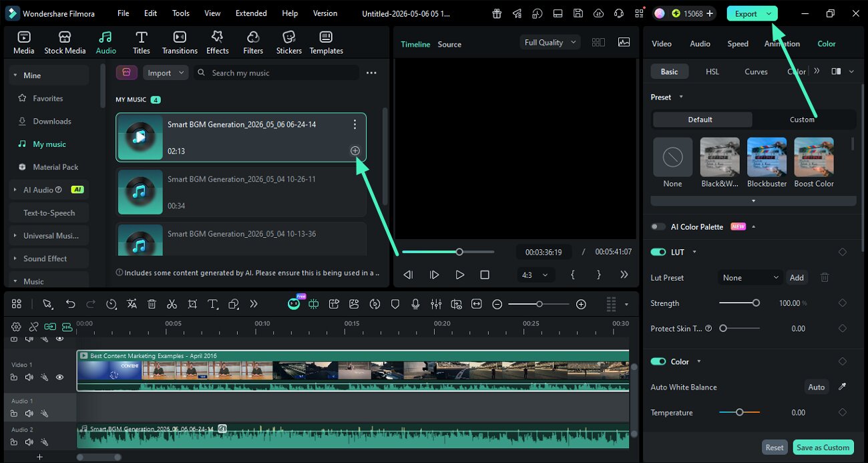Click the marker shield icon in timeline toolbar
The width and height of the screenshot is (868, 463).
(x=395, y=304)
